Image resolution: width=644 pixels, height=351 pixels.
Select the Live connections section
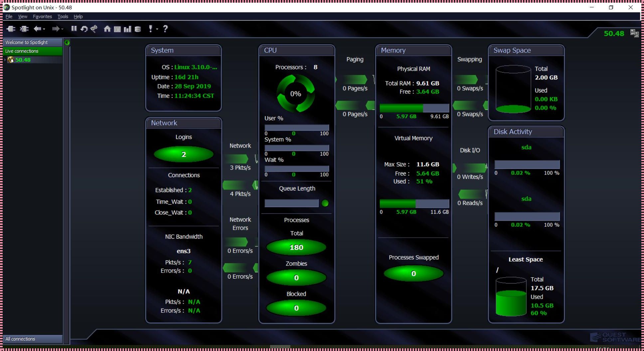[x=33, y=51]
